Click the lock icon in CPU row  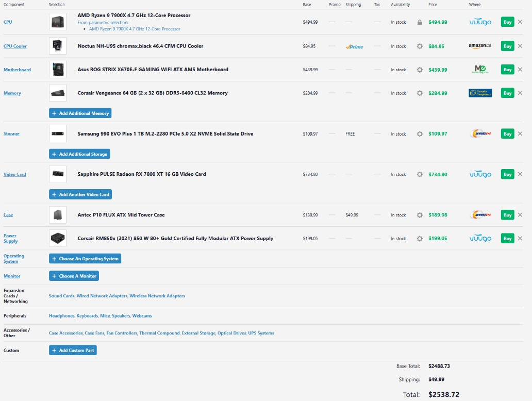pyautogui.click(x=420, y=22)
